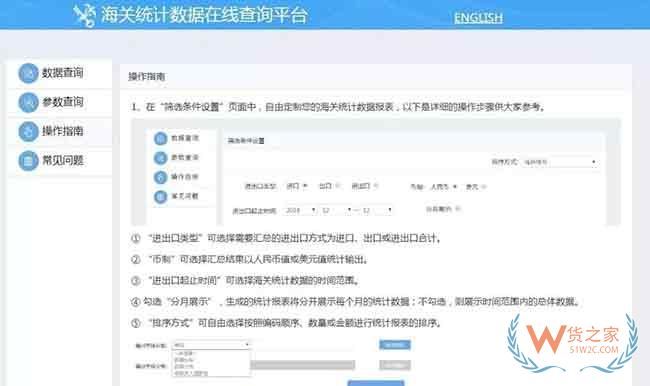This screenshot has height=386, width=650.
Task: Click the ④ line explaining "分月展示"
Action: 355,302
